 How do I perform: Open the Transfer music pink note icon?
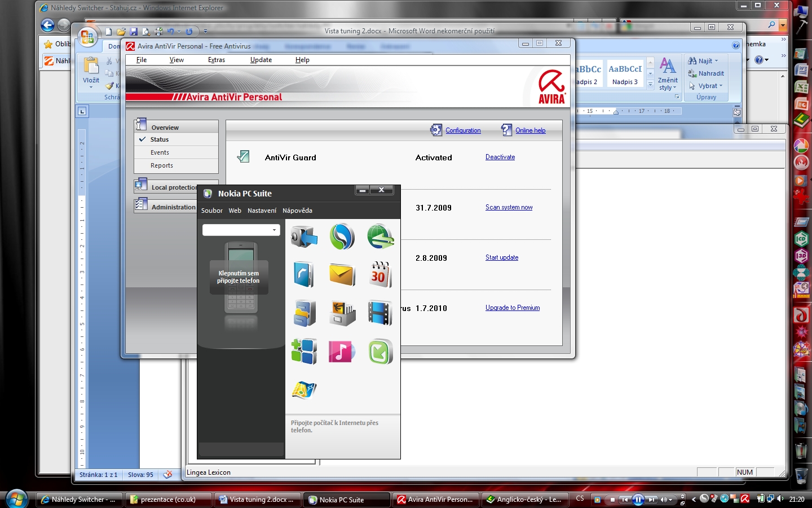[x=342, y=352]
